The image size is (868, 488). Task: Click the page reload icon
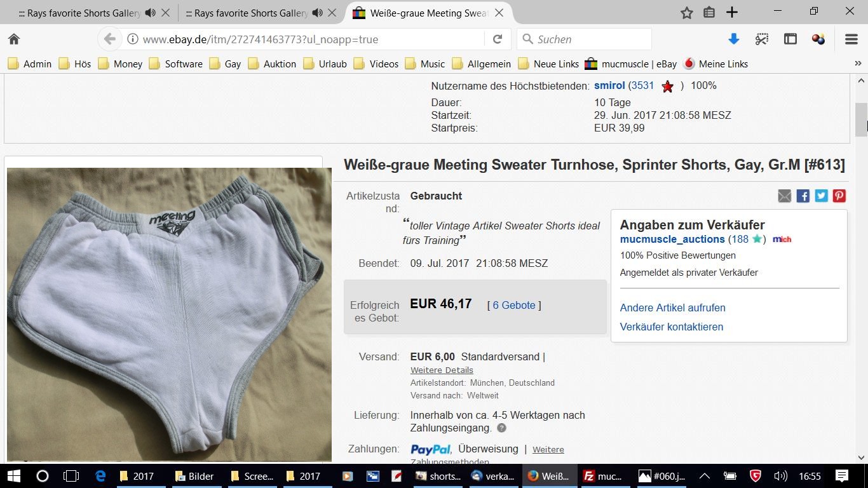tap(498, 39)
